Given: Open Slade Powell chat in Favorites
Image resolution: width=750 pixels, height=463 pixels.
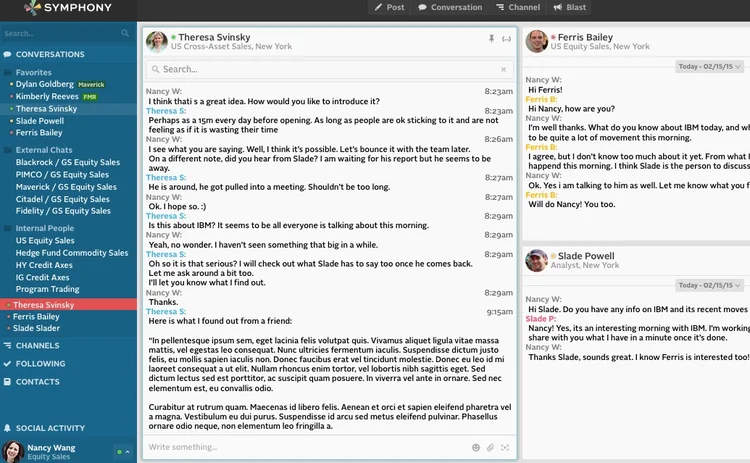Looking at the screenshot, I should (x=40, y=121).
